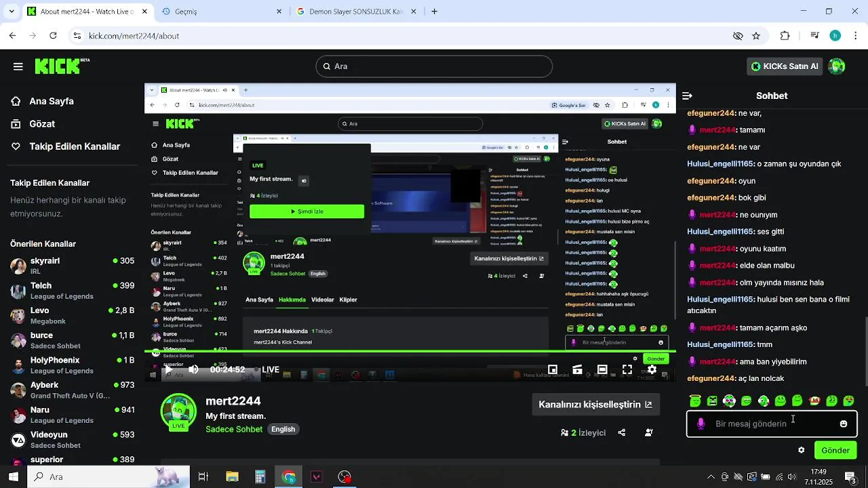Open skyrairl recommended channel
This screenshot has width=868, height=488.
[x=72, y=266]
